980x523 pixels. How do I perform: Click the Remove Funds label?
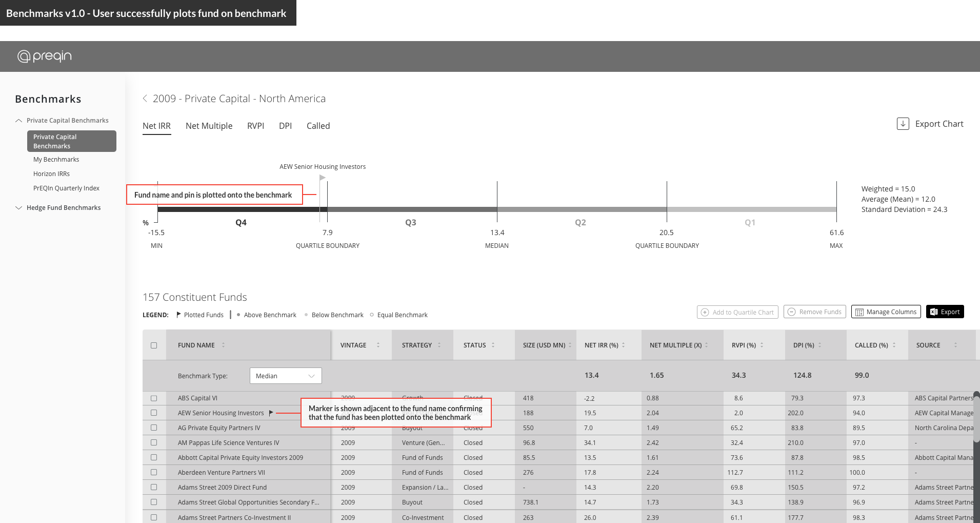click(820, 312)
